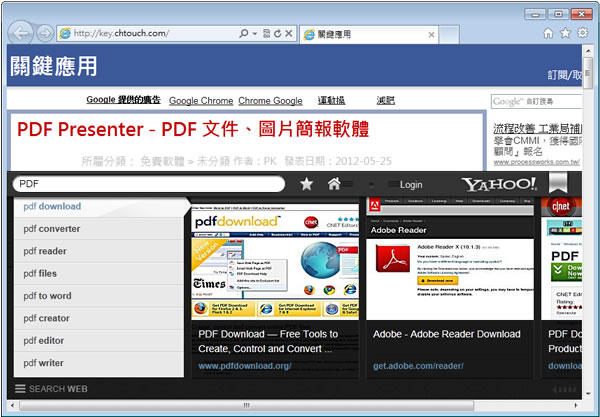Select the 'pdf creator' suggestion
Screen dimensions: 600x417
click(x=99, y=318)
